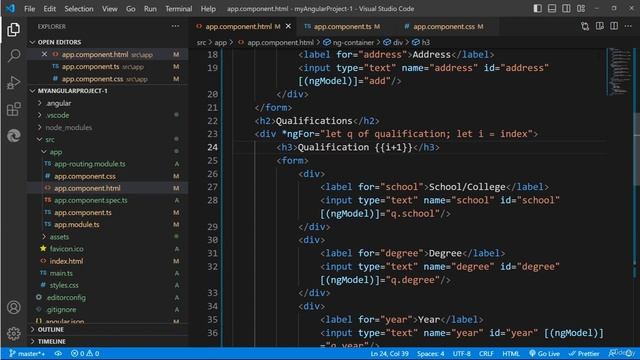Open the Manage gear icon

click(13, 333)
